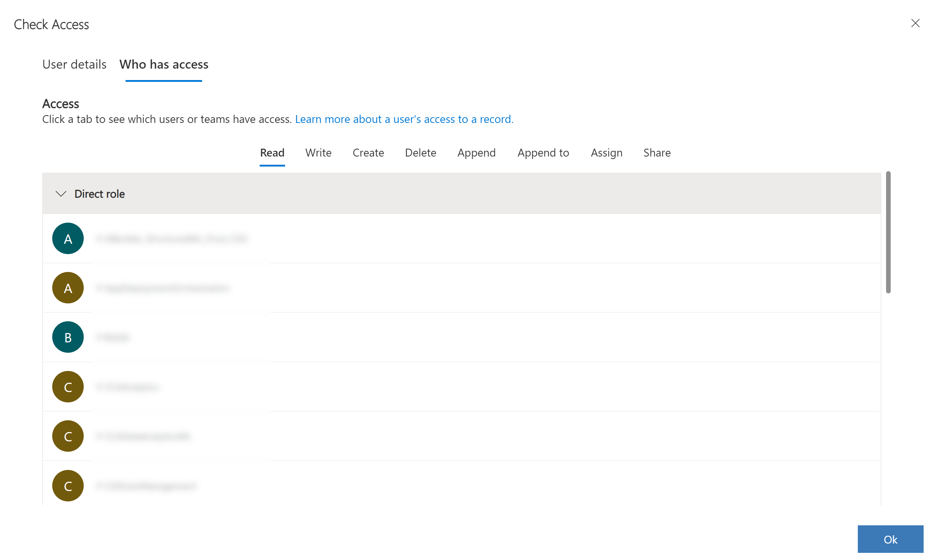This screenshot has height=560, width=934.
Task: Click the Read access tab
Action: click(272, 153)
